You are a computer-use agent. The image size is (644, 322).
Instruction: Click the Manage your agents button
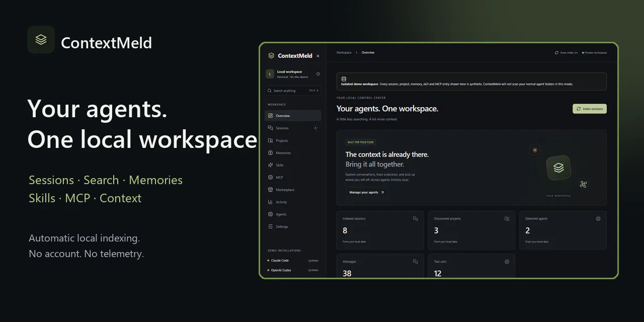(366, 192)
